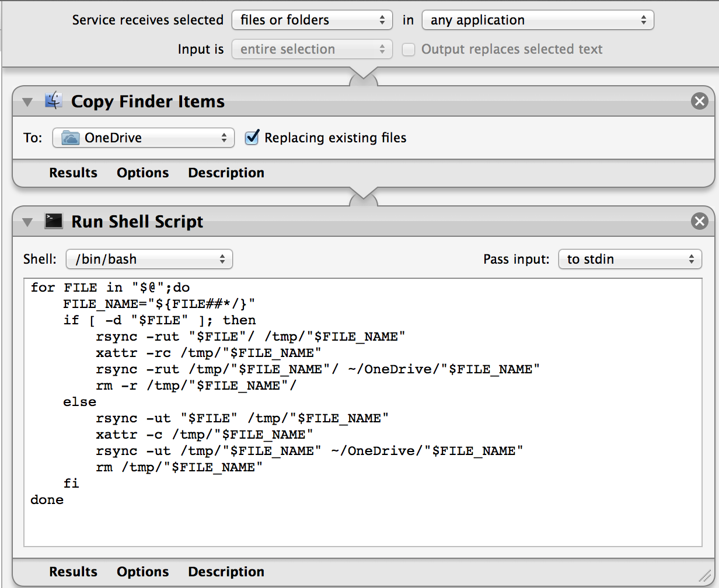The image size is (719, 588).
Task: Click the 'Service receives selected' label
Action: pyautogui.click(x=148, y=20)
